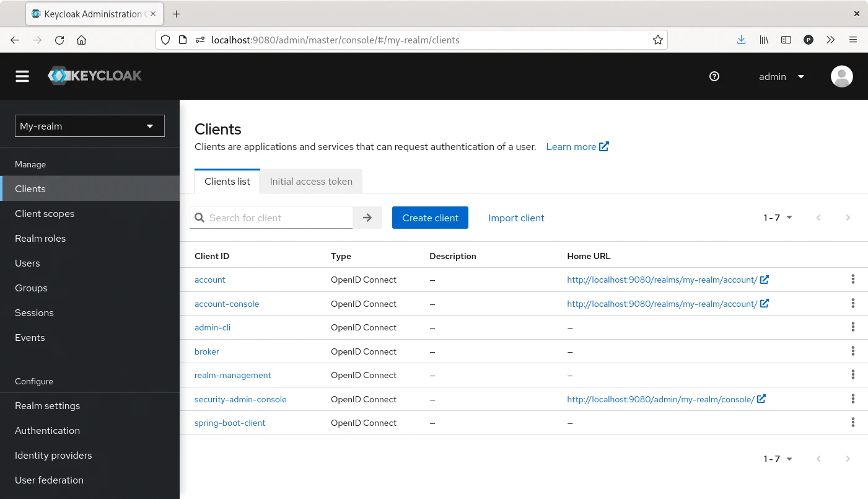Open the realm-management client link

(x=233, y=375)
